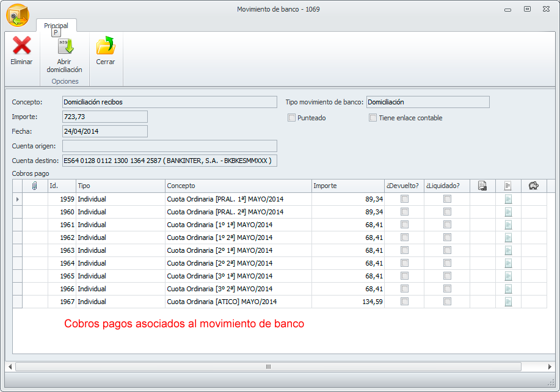Click the calculator document column header icon
The height and width of the screenshot is (392, 560).
pos(482,186)
